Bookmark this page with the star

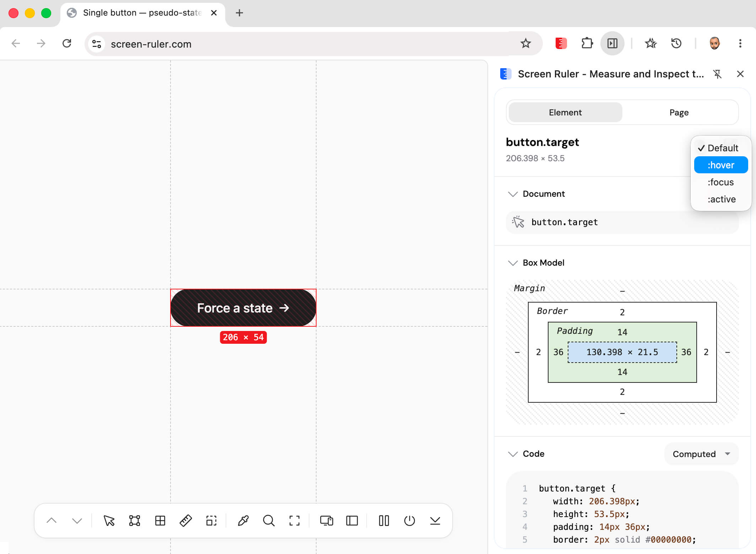pyautogui.click(x=526, y=44)
